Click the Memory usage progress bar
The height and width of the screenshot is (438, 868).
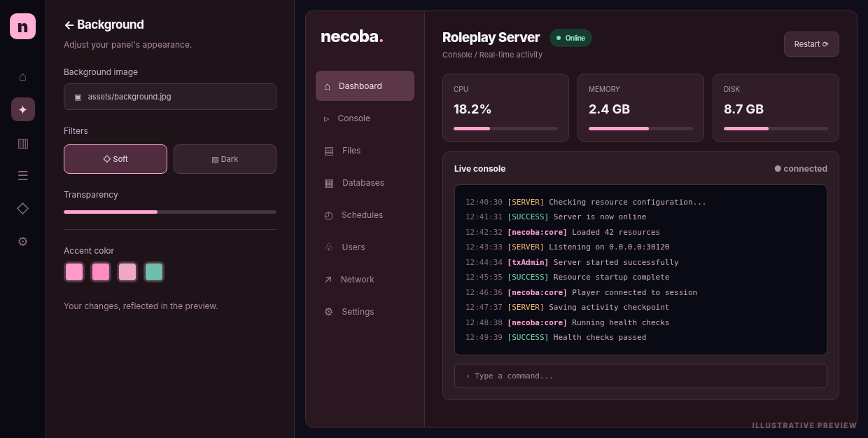tap(640, 129)
